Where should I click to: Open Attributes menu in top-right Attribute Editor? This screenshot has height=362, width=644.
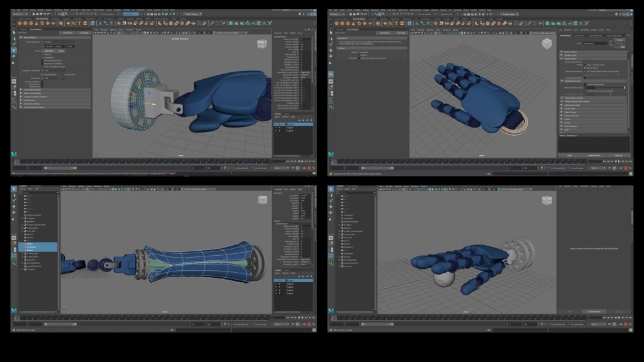click(584, 30)
